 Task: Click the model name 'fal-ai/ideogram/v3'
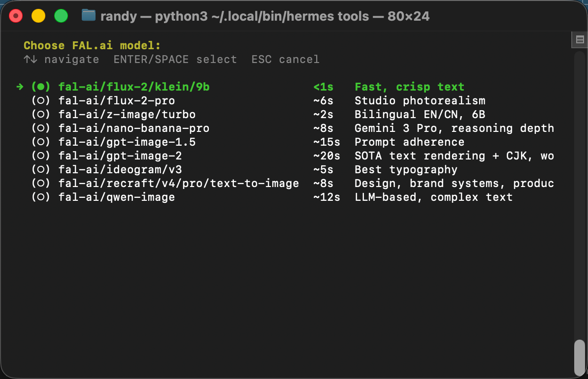tap(120, 170)
